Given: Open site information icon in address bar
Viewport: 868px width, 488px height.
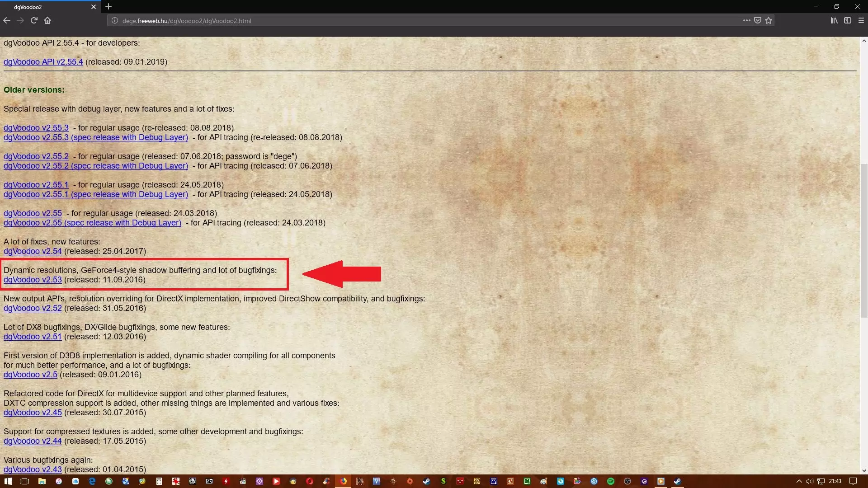Looking at the screenshot, I should pos(115,20).
